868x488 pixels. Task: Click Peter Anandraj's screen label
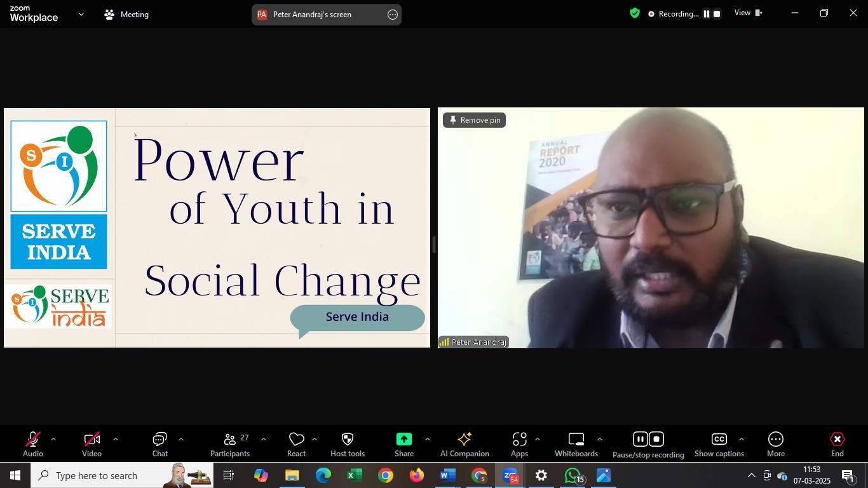click(x=312, y=15)
